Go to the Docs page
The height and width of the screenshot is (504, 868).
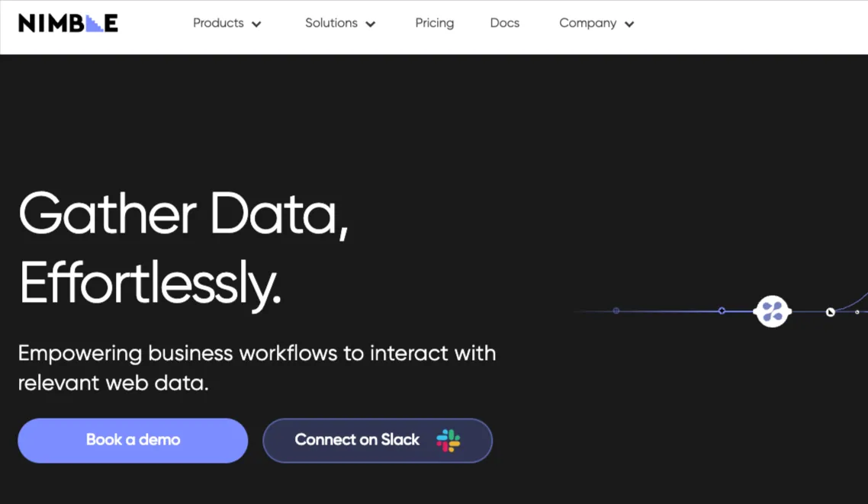pyautogui.click(x=505, y=23)
